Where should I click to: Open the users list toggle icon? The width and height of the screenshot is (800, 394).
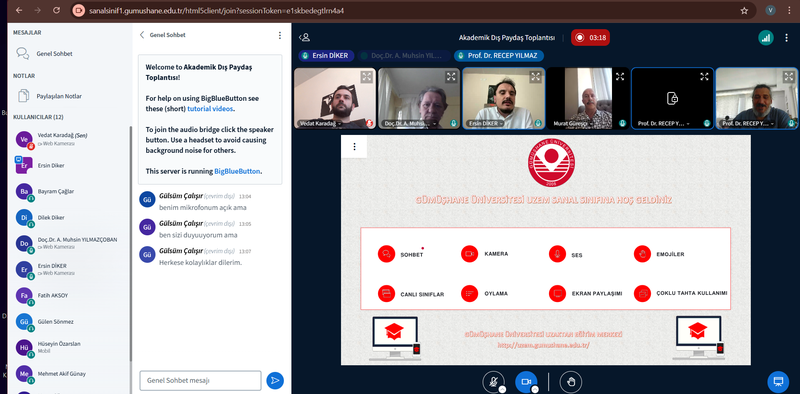[305, 37]
